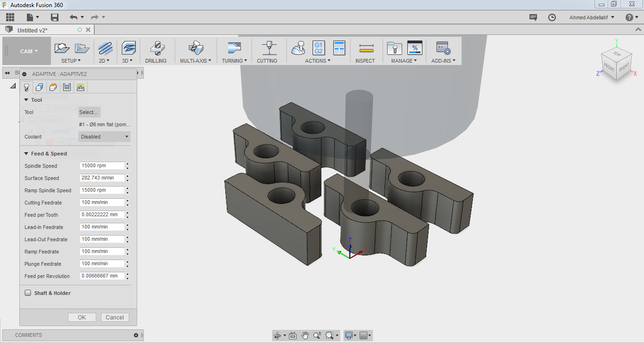Screen dimensions: 644x343
Task: Save the design with the floppy icon
Action: tap(55, 17)
